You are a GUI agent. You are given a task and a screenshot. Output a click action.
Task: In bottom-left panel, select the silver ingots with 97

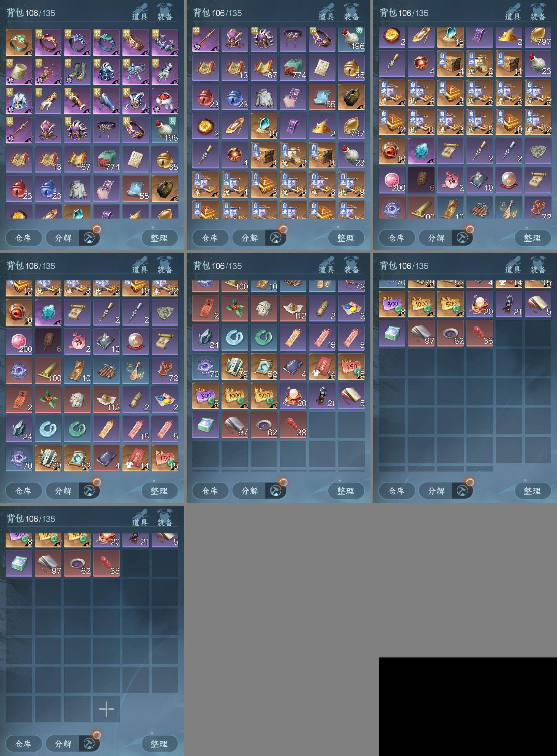[48, 563]
